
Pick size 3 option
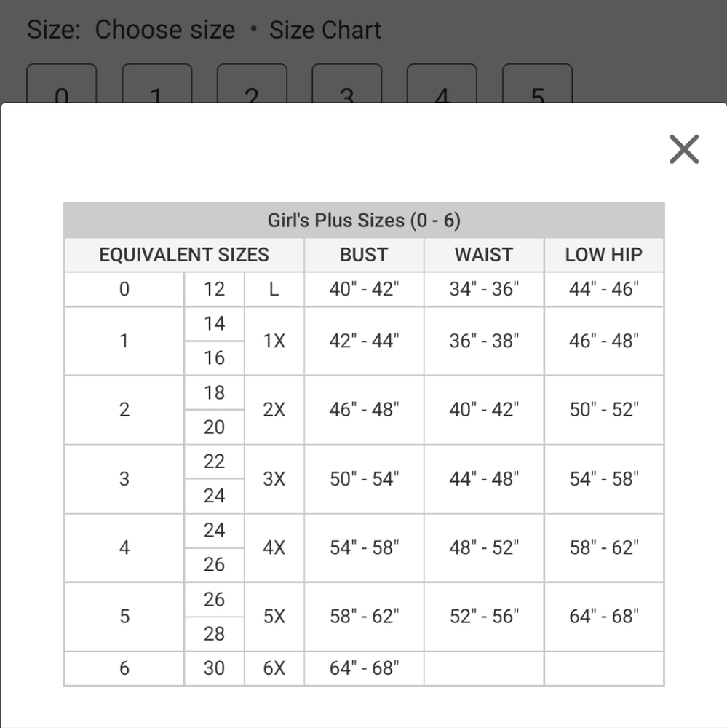click(347, 84)
